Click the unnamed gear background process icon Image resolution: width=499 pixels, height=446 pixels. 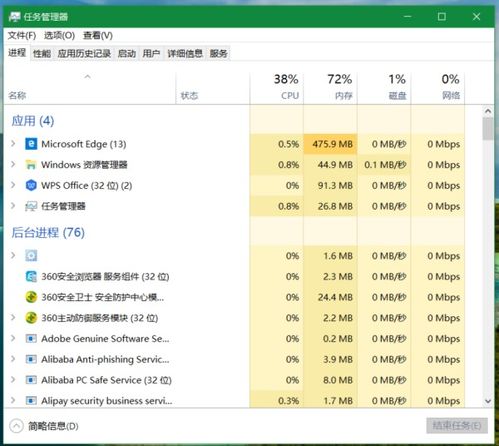(31, 256)
